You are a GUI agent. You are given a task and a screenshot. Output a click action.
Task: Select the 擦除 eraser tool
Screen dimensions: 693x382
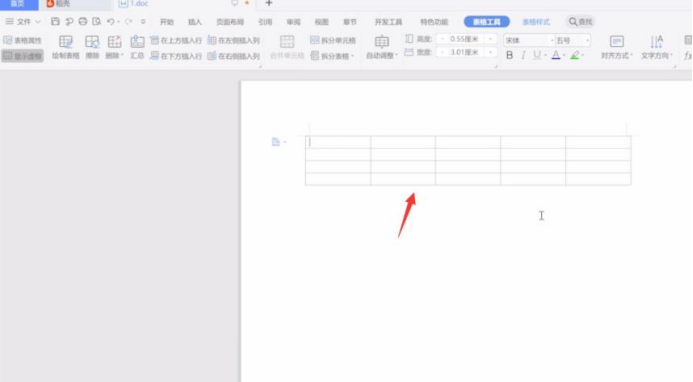point(92,47)
